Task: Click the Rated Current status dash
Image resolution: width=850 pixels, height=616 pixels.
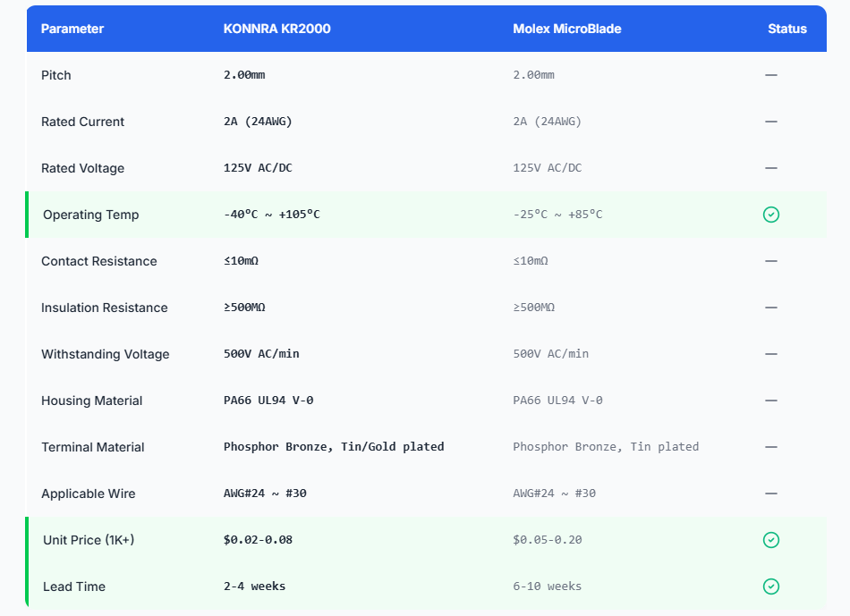Action: click(770, 122)
